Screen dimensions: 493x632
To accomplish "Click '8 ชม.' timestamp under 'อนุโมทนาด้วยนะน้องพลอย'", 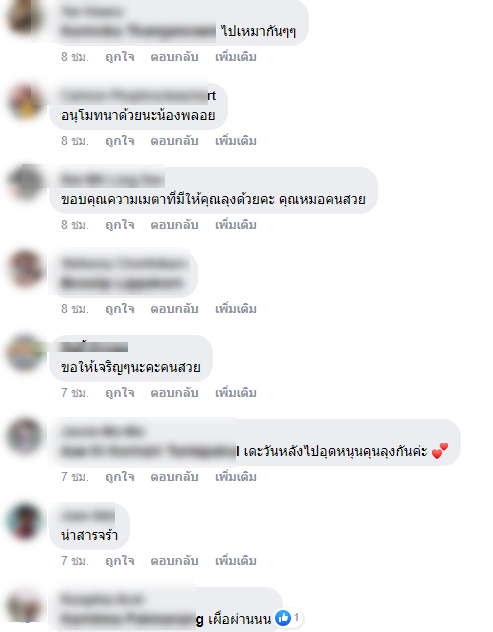I will point(75,141).
